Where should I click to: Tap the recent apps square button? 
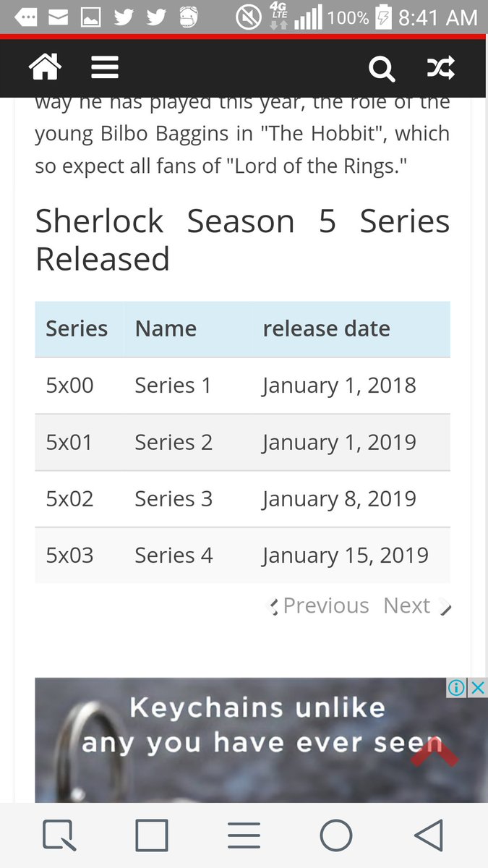click(x=152, y=835)
